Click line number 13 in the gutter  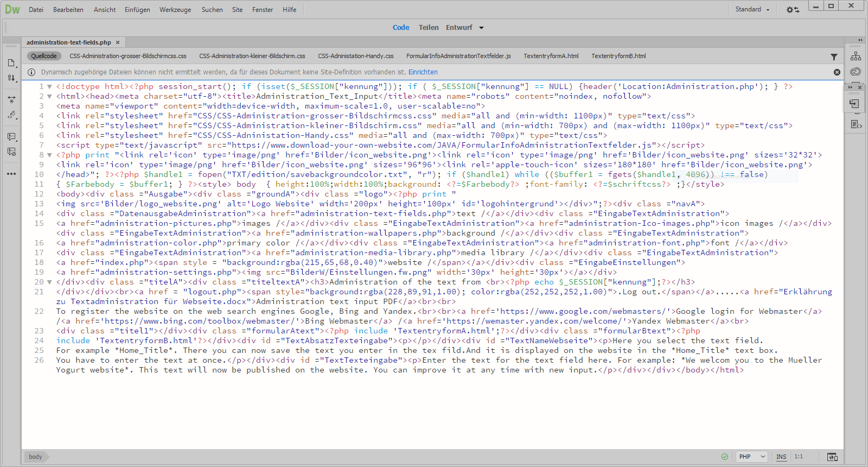(39, 204)
